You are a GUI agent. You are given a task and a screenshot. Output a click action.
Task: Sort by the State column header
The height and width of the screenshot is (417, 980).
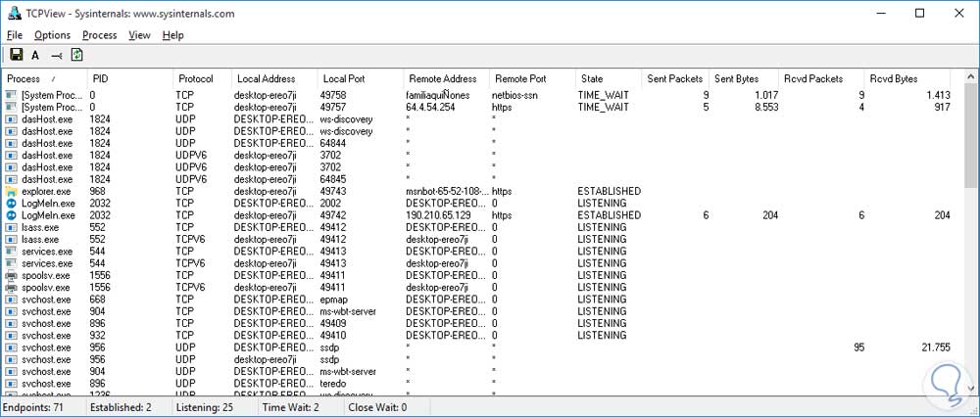(609, 78)
